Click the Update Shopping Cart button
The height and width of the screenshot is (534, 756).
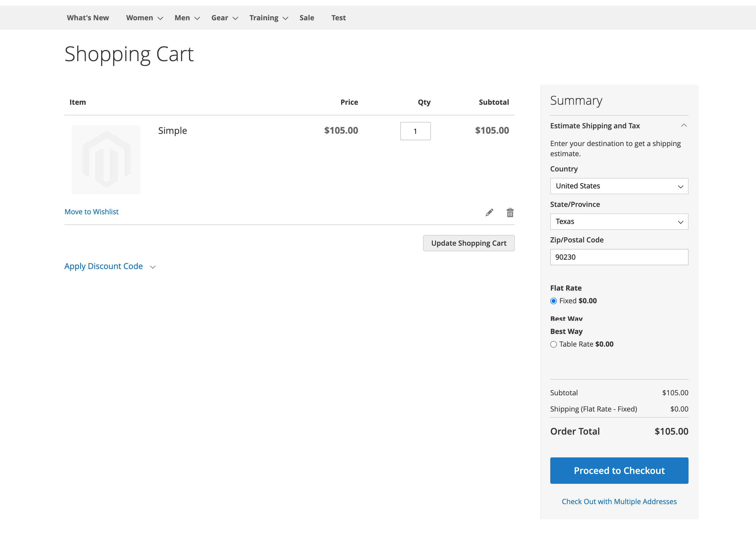coord(469,243)
